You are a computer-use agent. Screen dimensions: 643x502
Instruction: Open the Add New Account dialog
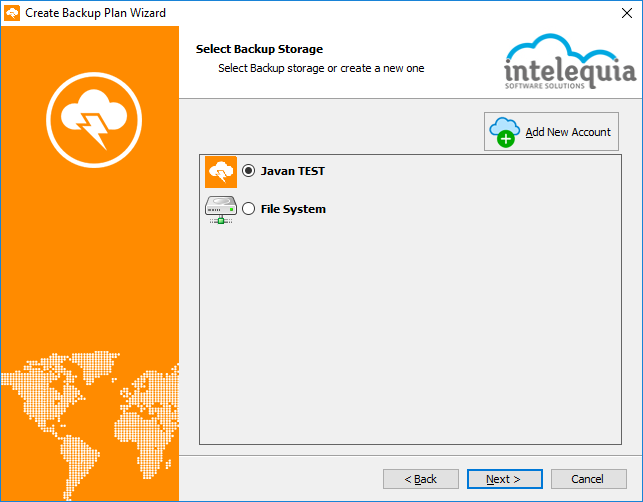551,132
